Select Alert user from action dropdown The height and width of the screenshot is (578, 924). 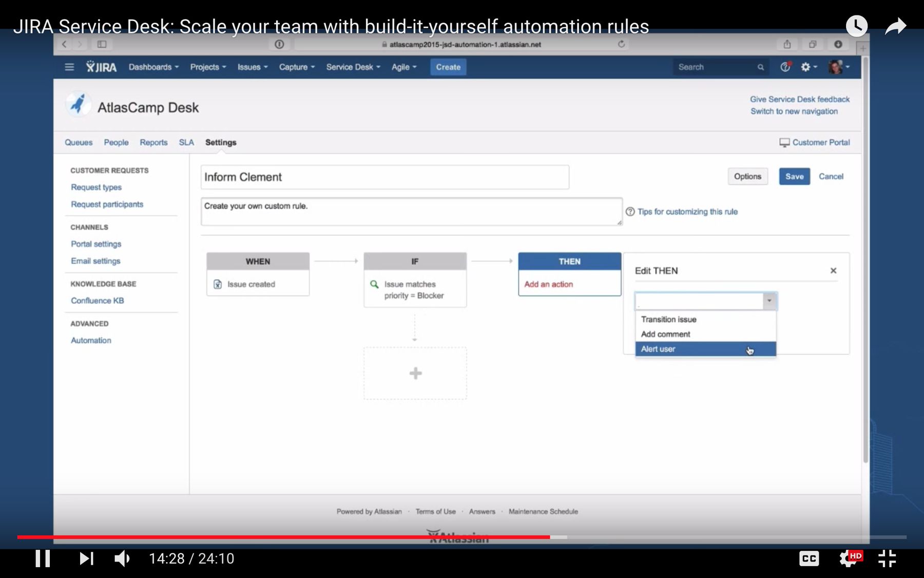[705, 349]
